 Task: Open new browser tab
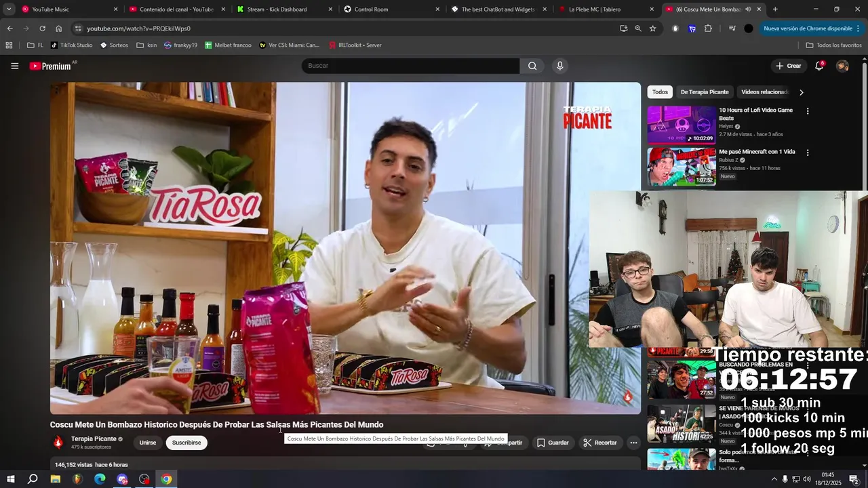tap(775, 9)
